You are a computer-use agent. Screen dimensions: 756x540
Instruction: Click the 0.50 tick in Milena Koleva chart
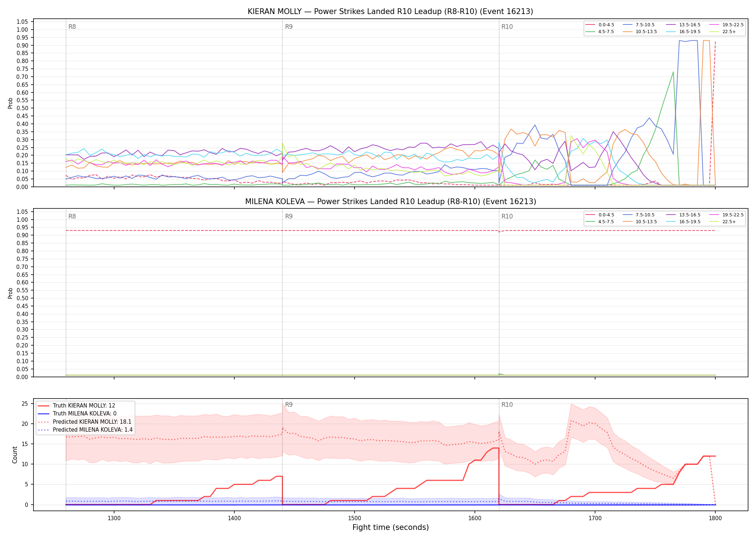[22, 298]
